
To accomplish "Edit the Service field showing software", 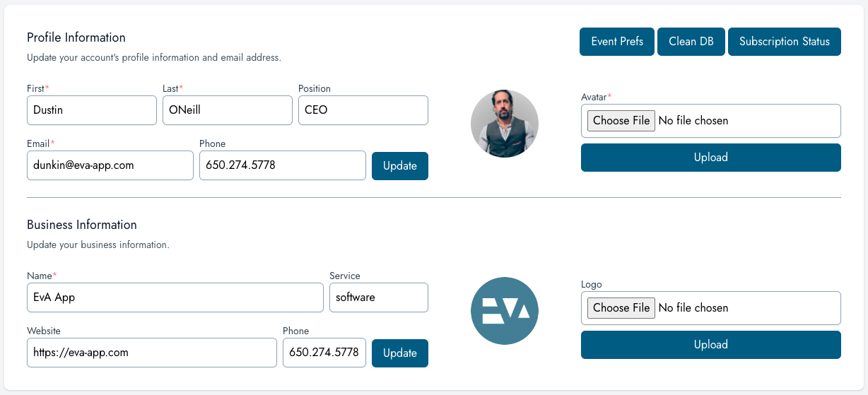I will coord(378,297).
